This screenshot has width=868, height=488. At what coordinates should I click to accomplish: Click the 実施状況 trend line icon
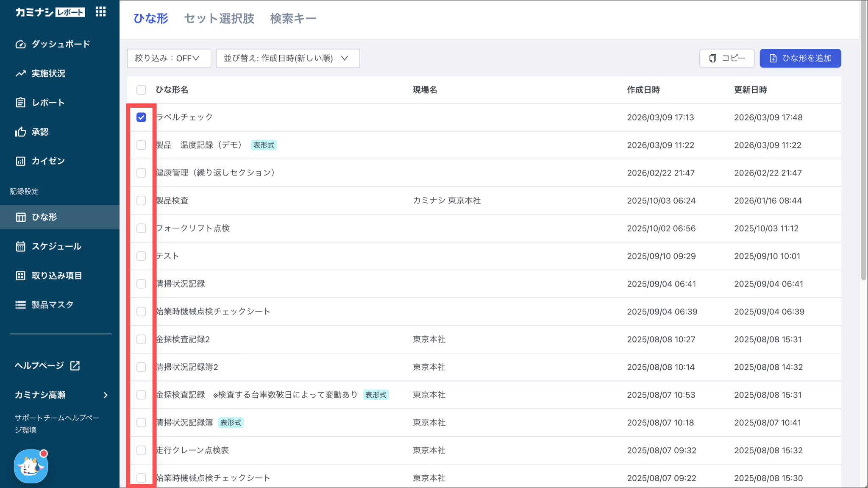(20, 73)
